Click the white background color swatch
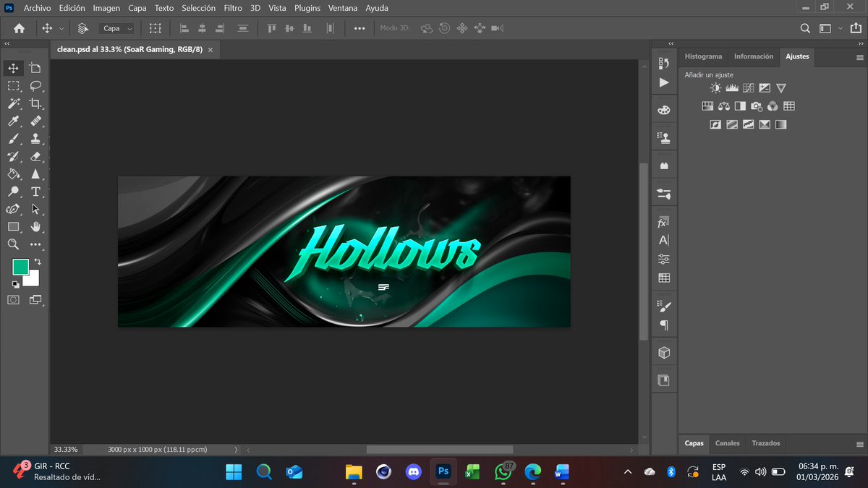This screenshot has height=488, width=868. tap(34, 281)
